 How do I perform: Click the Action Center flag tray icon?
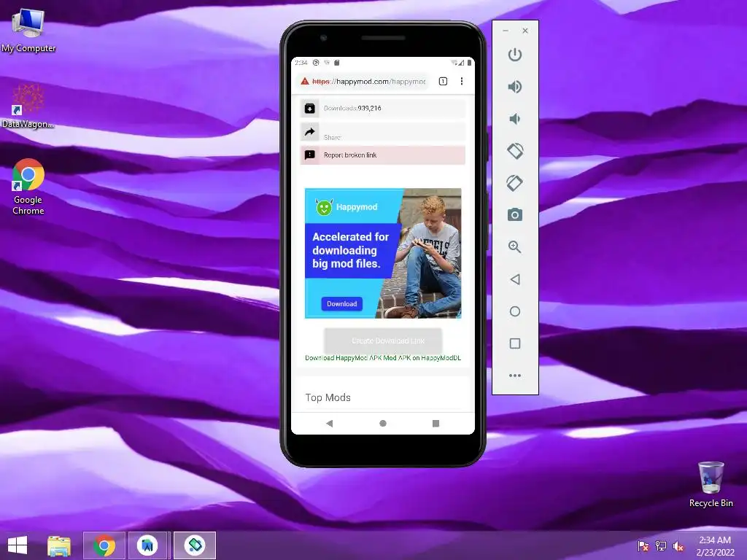coord(643,546)
